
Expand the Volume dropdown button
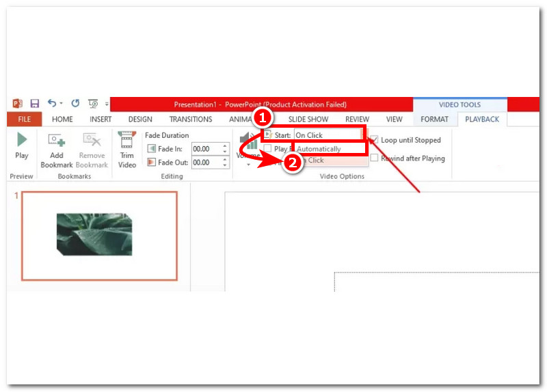248,164
